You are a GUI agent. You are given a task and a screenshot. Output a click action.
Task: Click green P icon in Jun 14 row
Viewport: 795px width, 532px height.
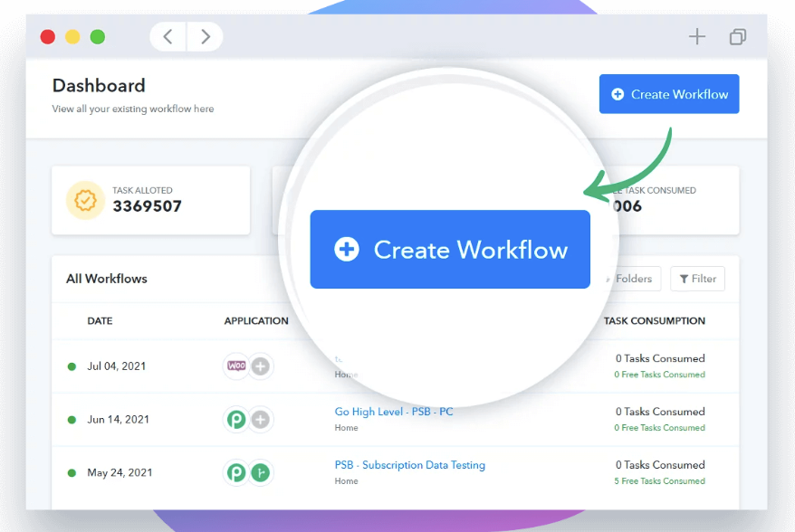point(235,420)
